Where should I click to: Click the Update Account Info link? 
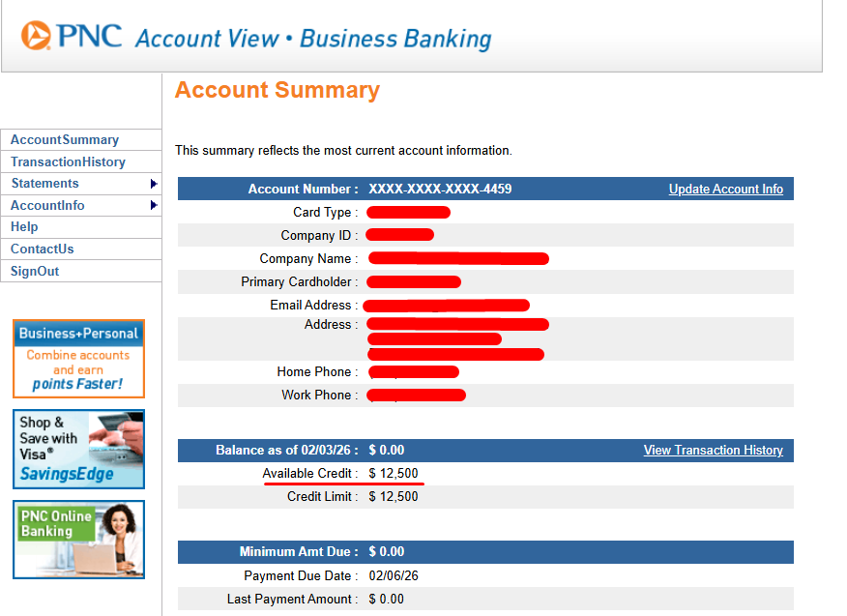tap(725, 190)
